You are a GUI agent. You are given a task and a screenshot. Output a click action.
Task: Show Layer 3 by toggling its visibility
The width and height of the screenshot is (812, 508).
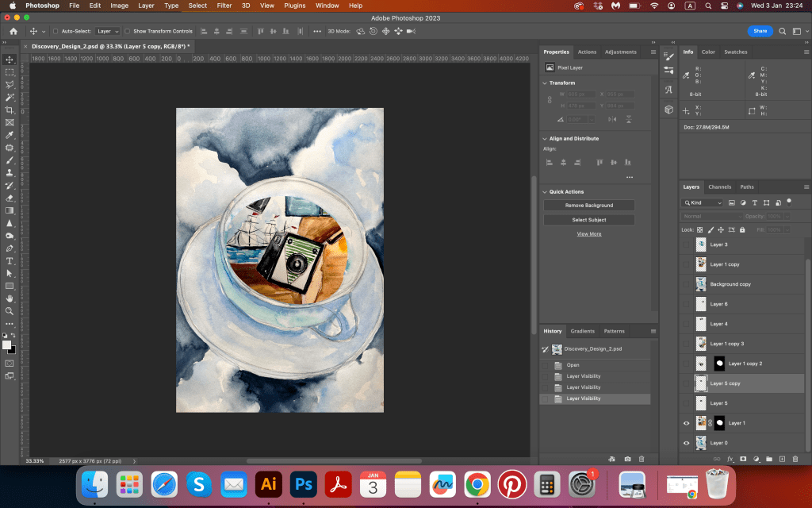click(687, 244)
